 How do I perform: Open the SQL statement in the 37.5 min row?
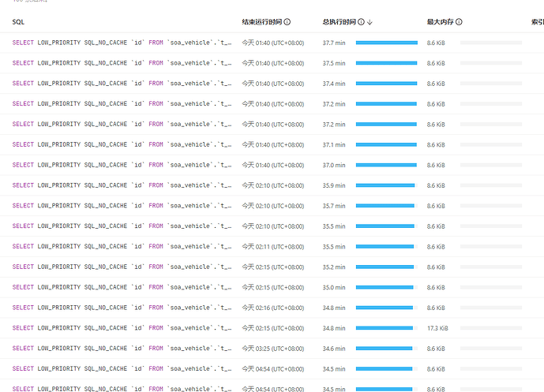[x=122, y=63]
